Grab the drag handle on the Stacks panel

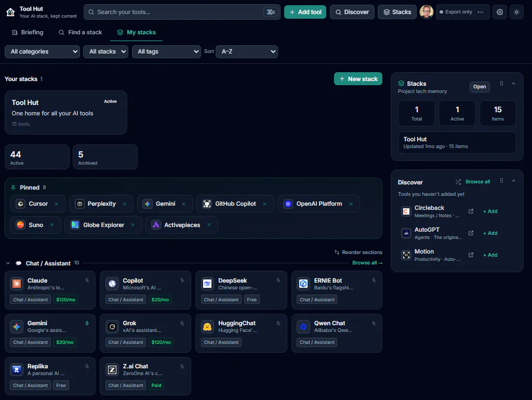501,84
